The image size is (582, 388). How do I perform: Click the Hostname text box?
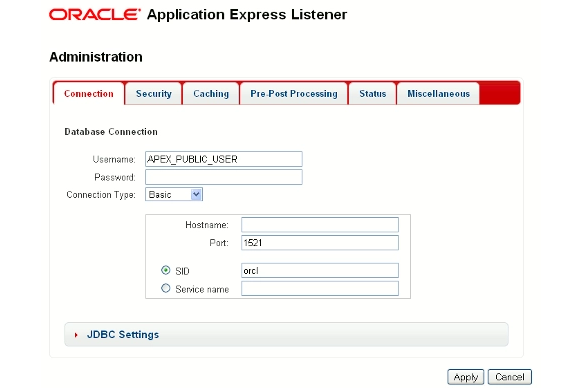click(320, 225)
